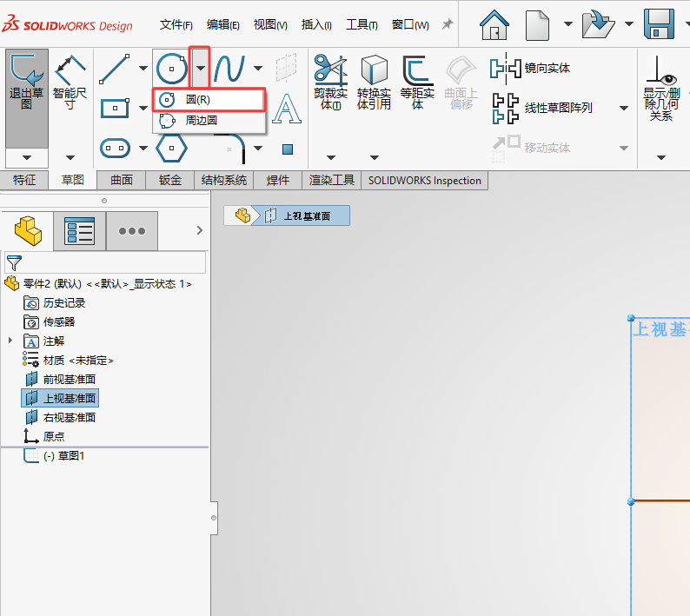This screenshot has width=690, height=616.
Task: Switch to the 钣金 tab
Action: click(x=170, y=180)
